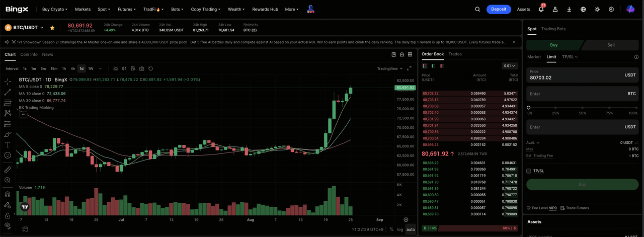Switch to the Trading Bots tab
Screen dimensions: 644x237
pos(553,29)
